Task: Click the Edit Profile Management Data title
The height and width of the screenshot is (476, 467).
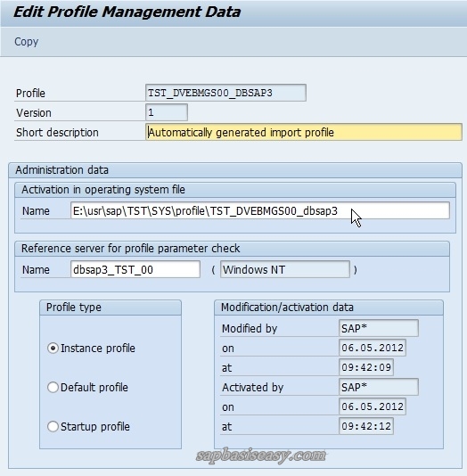Action: point(127,12)
